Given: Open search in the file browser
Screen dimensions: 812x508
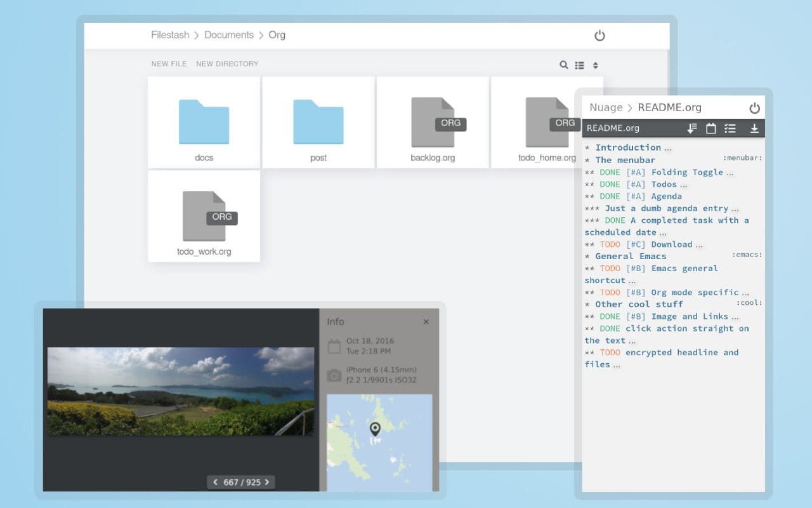Looking at the screenshot, I should (x=563, y=65).
